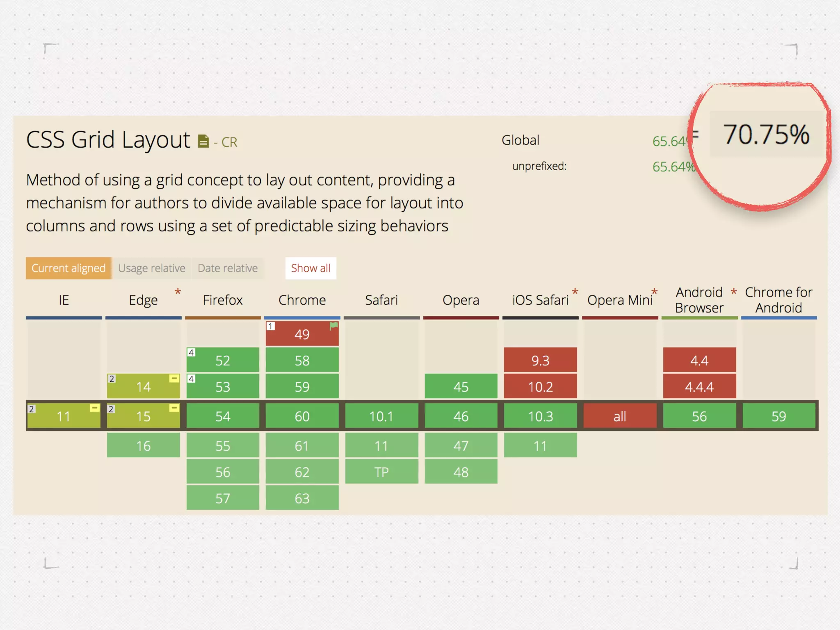Click the asterisk next to iOS Safari header

[x=575, y=292]
